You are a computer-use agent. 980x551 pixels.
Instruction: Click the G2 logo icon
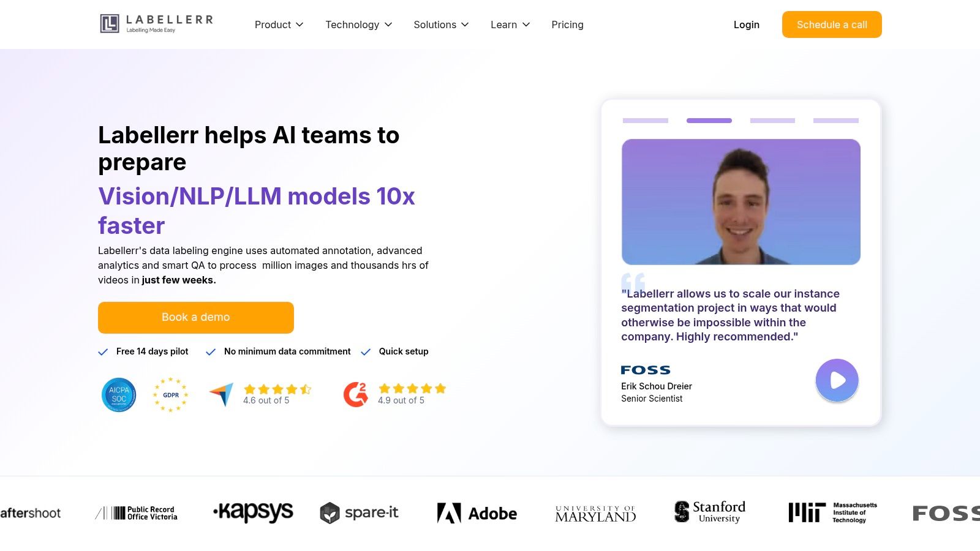coord(355,394)
